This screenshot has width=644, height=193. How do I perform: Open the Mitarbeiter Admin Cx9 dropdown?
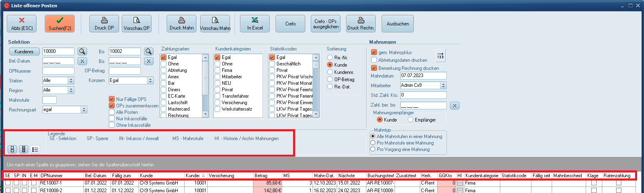point(443,86)
